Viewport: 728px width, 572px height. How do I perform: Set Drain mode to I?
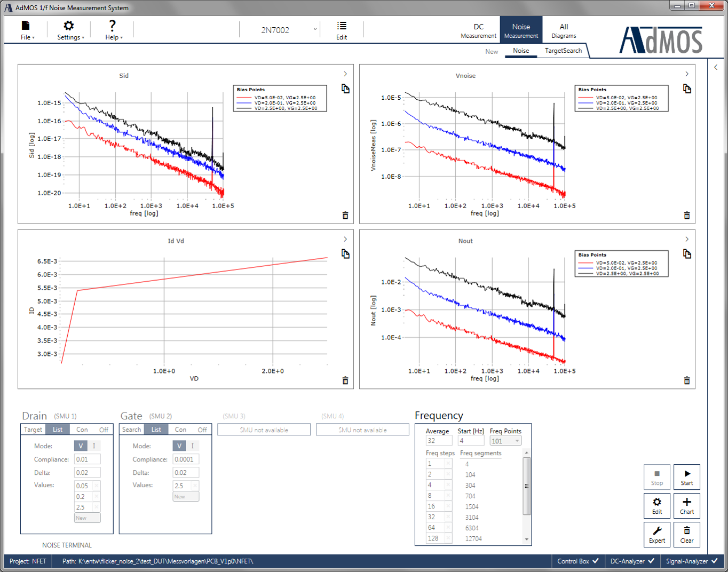tap(94, 446)
